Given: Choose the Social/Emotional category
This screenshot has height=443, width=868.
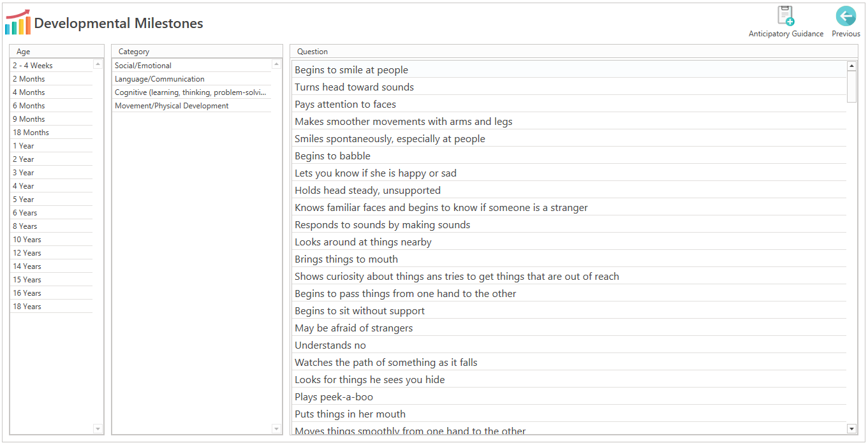Looking at the screenshot, I should tap(192, 66).
